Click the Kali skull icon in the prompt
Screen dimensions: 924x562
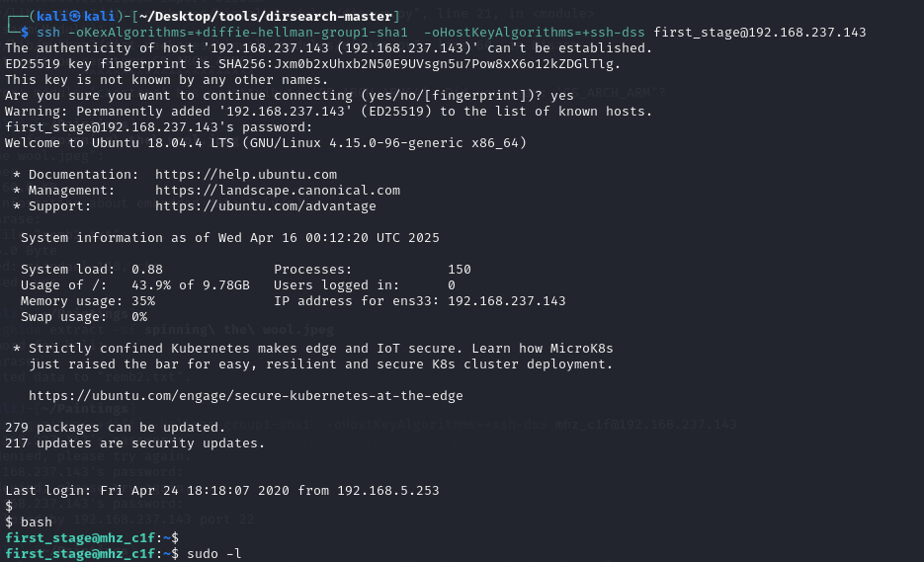click(75, 17)
